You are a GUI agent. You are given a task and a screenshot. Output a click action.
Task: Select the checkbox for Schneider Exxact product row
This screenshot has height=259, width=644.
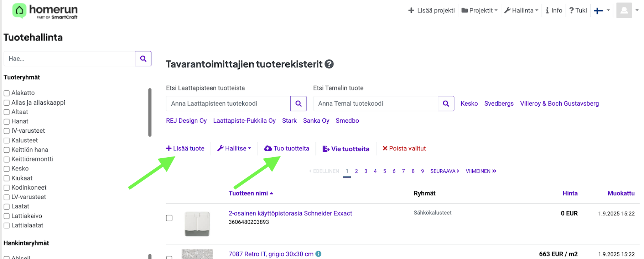point(169,218)
